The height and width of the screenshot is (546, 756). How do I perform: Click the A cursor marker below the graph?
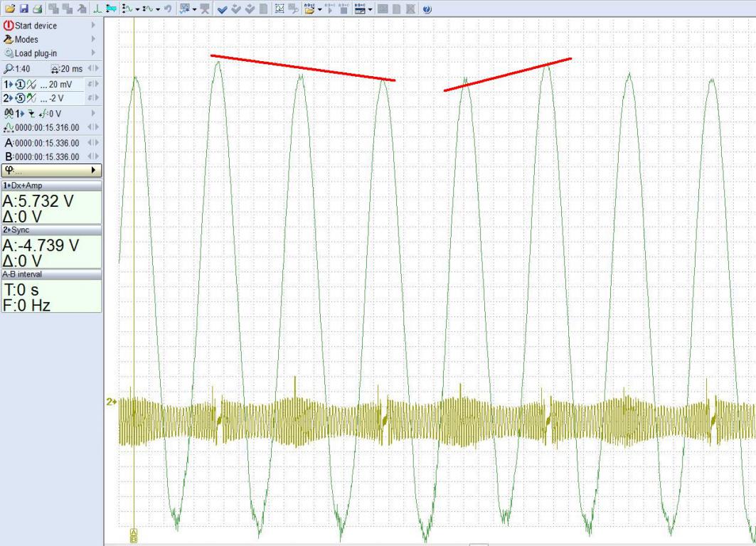(134, 532)
